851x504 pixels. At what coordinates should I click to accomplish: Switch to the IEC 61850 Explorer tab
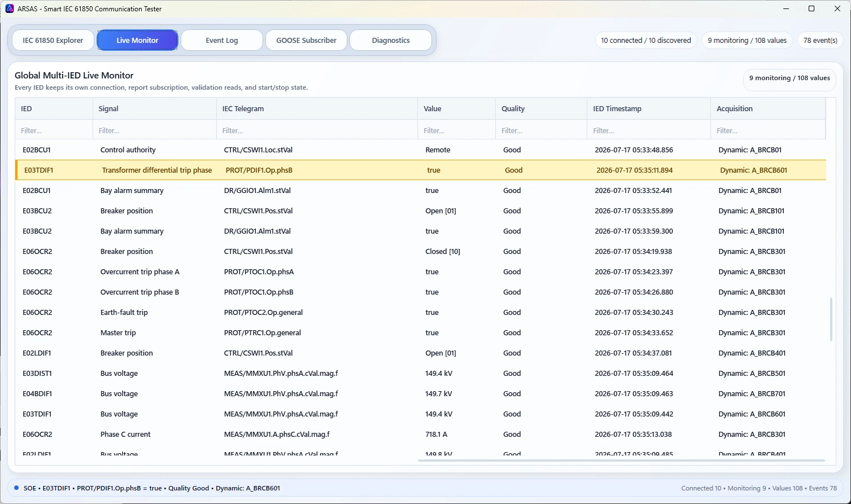point(53,40)
